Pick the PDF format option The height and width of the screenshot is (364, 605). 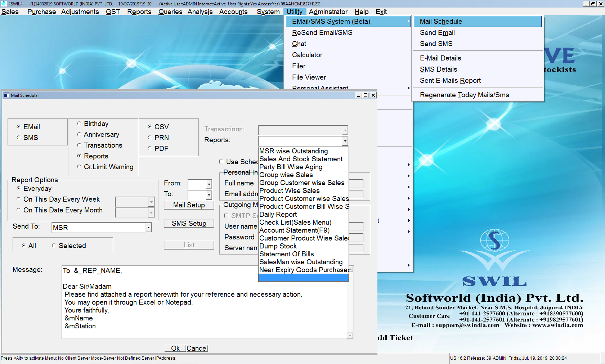tap(149, 148)
